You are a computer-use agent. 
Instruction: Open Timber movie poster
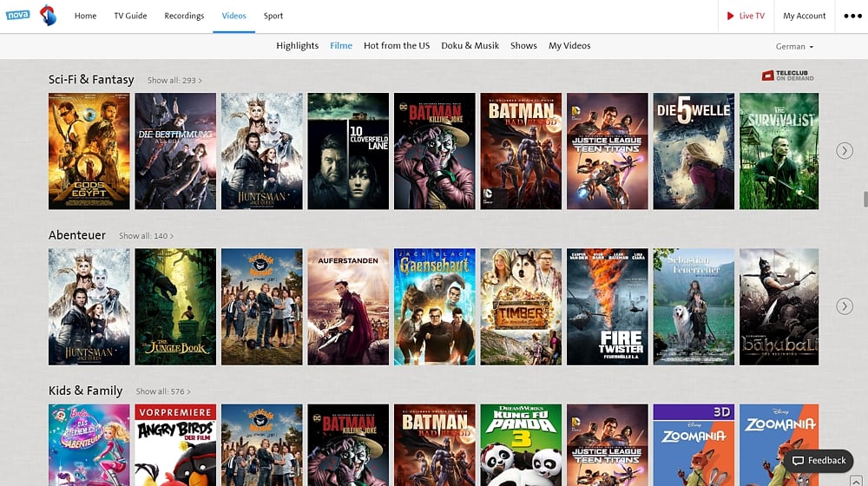(521, 306)
